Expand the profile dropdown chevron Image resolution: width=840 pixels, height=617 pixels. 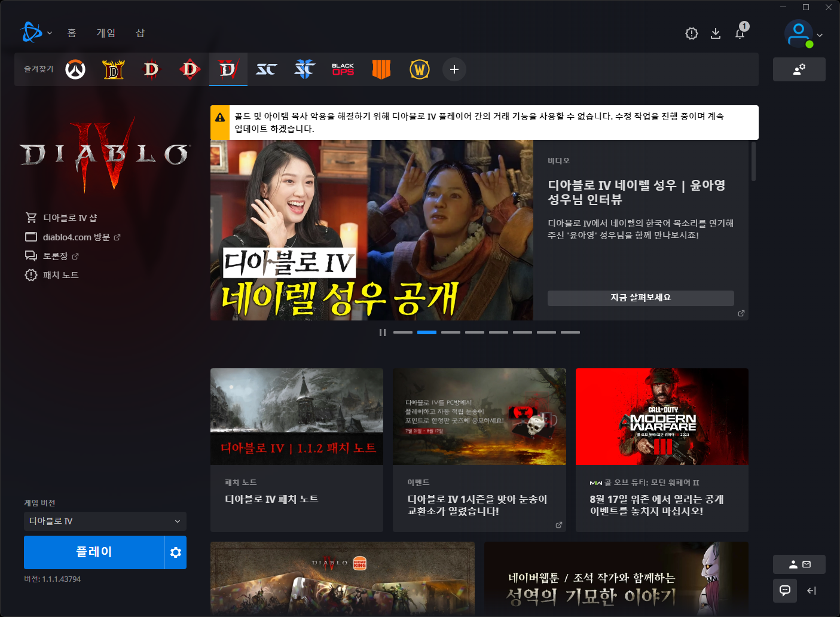click(x=820, y=35)
